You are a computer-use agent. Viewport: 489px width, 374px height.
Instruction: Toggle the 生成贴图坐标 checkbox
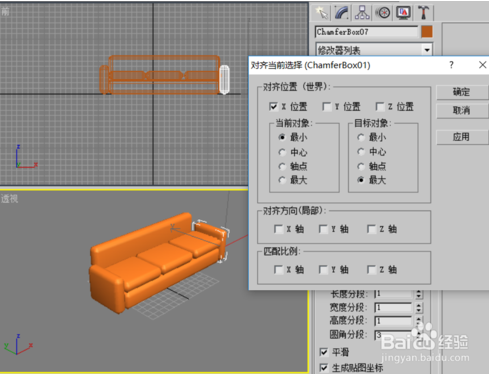click(x=323, y=368)
